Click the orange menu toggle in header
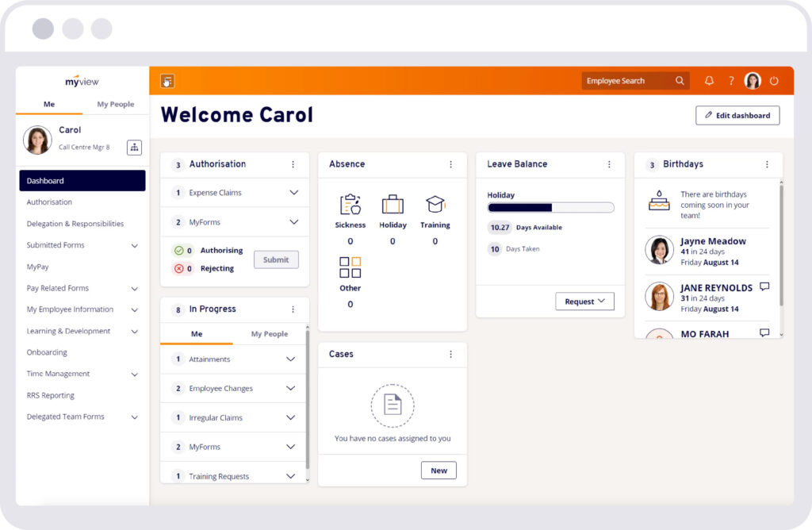The width and height of the screenshot is (812, 530). [x=167, y=81]
